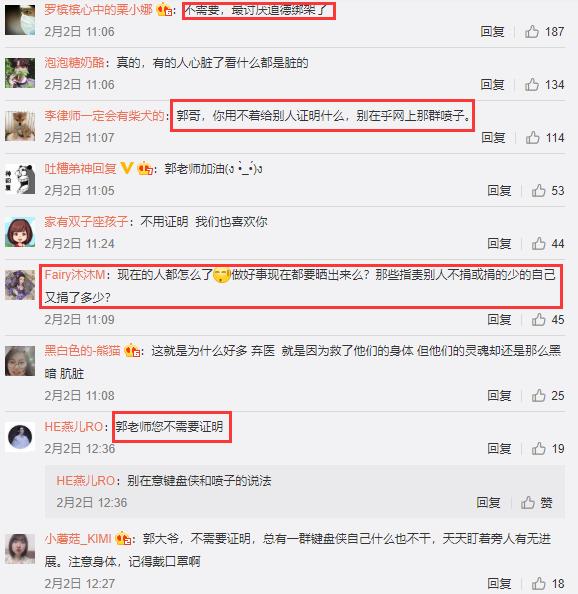Click the verified V badge of 吐槽弟神回复
Viewport: 578px width, 594px height.
coord(127,168)
